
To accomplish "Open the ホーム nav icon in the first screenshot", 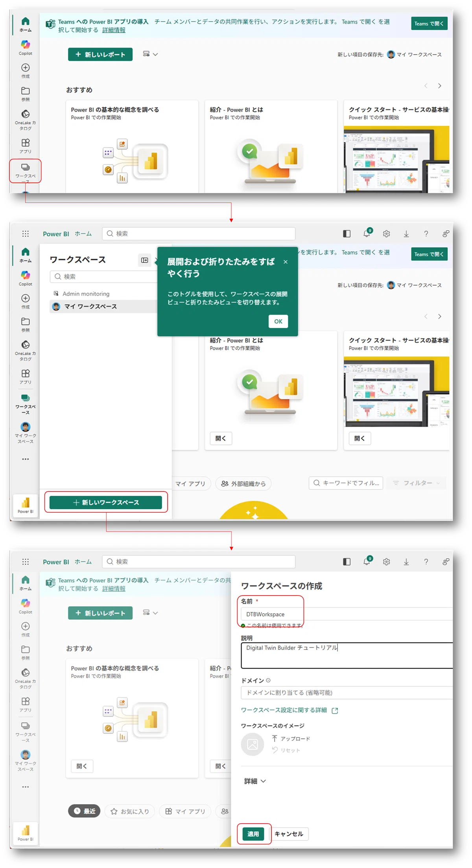I will pos(25,24).
